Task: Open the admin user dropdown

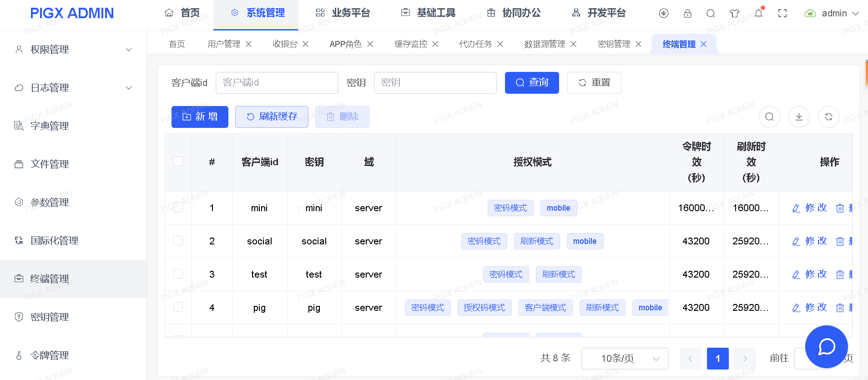Action: (x=832, y=13)
